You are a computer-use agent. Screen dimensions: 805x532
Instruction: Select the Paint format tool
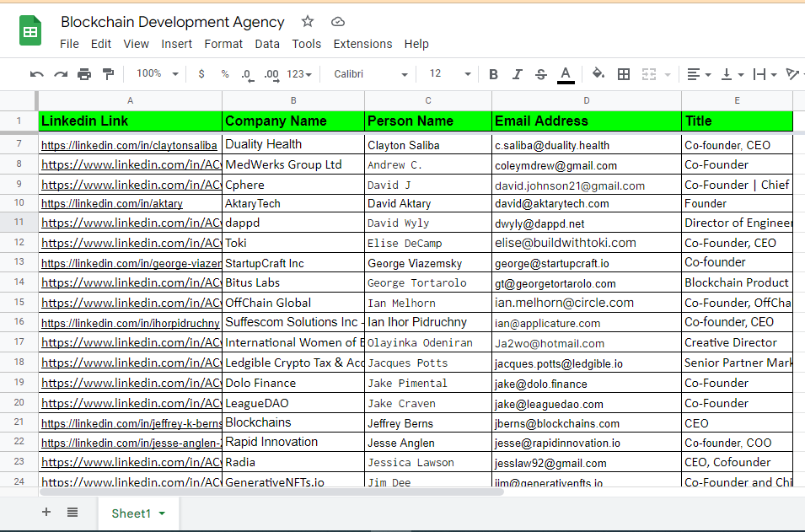click(108, 74)
